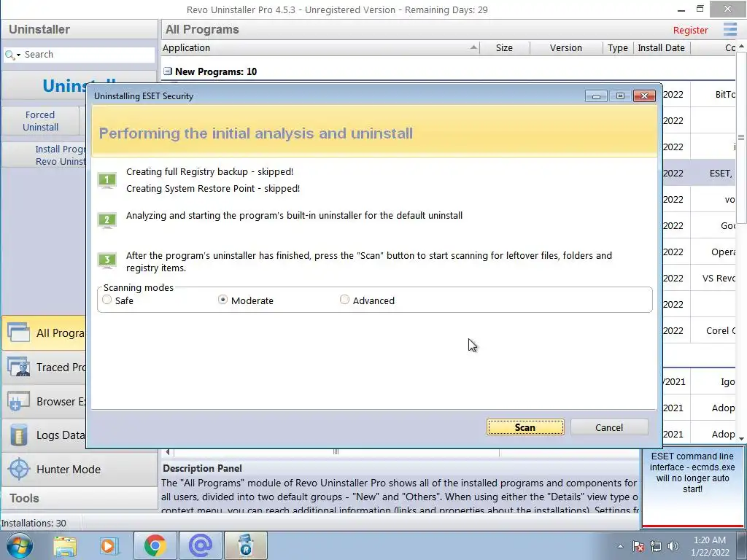Open the hamburger menu beside Register
This screenshot has height=560, width=747.
729,29
